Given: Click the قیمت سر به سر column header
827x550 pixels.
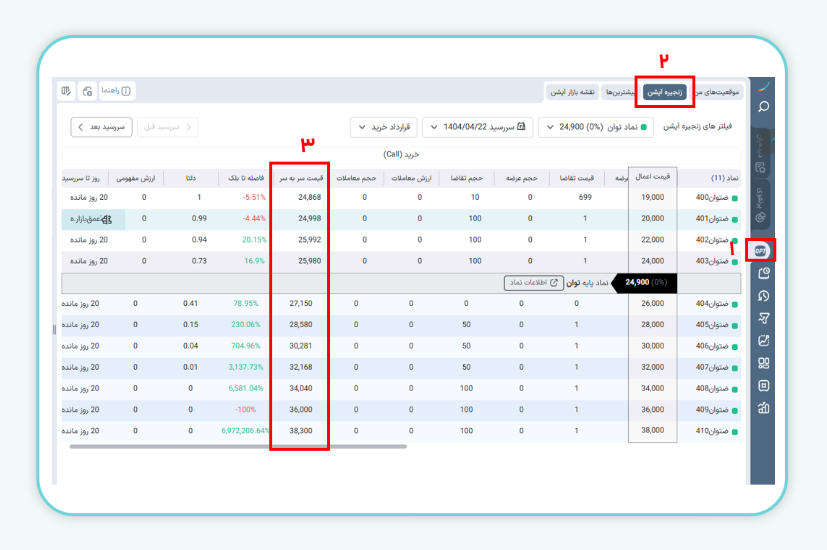Looking at the screenshot, I should tap(298, 178).
